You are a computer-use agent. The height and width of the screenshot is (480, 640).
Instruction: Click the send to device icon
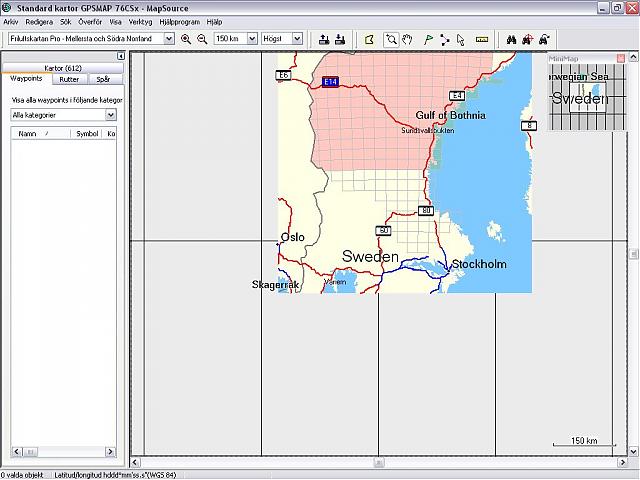[x=324, y=39]
